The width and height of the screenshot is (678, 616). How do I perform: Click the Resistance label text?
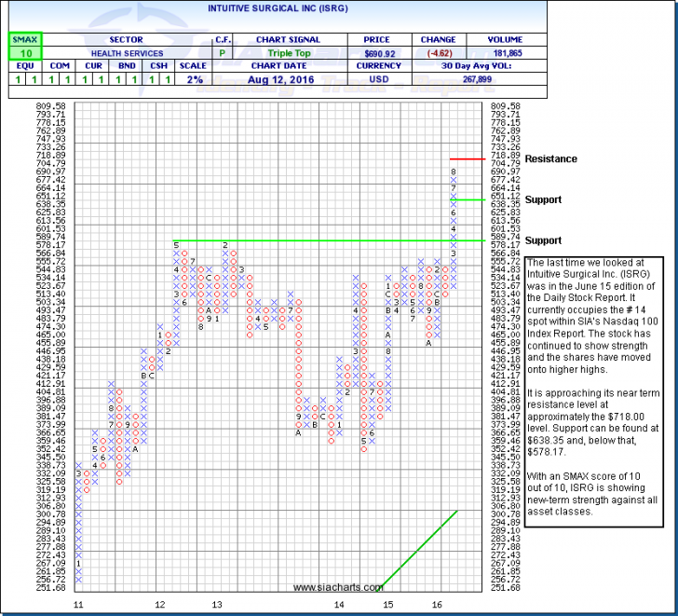click(550, 158)
